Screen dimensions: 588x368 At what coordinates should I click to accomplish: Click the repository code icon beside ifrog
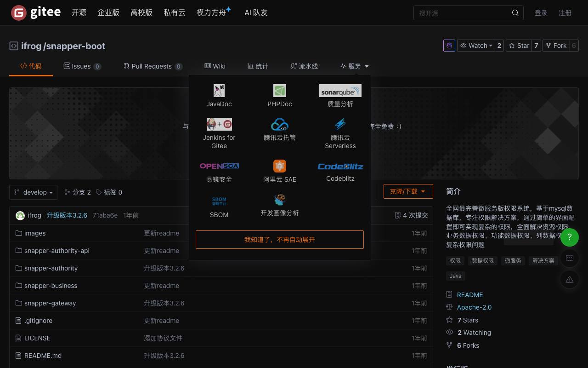pyautogui.click(x=14, y=46)
